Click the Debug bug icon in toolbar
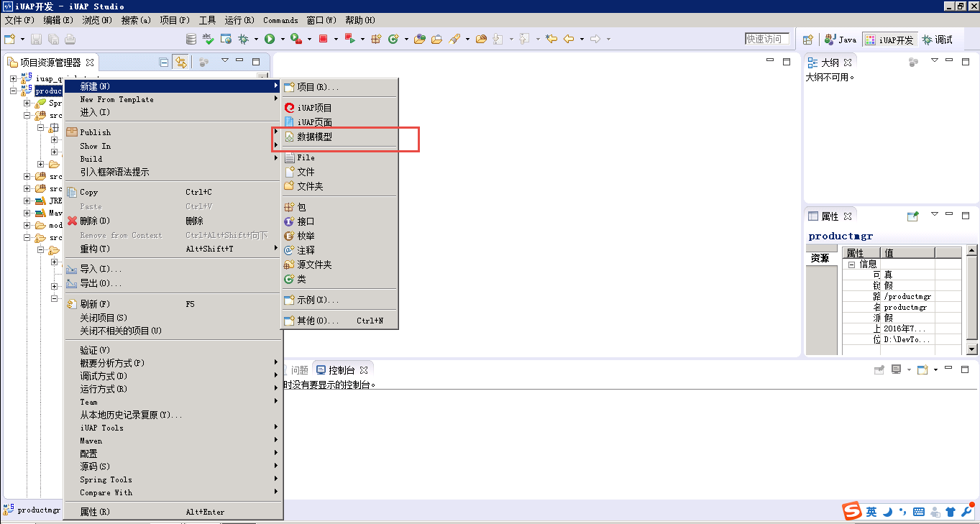980x524 pixels. [244, 39]
